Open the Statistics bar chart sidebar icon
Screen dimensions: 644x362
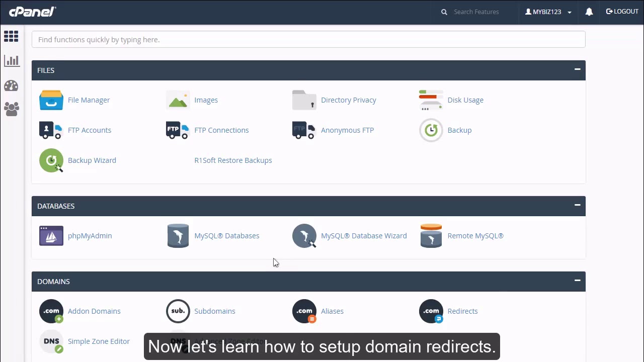[x=12, y=61]
